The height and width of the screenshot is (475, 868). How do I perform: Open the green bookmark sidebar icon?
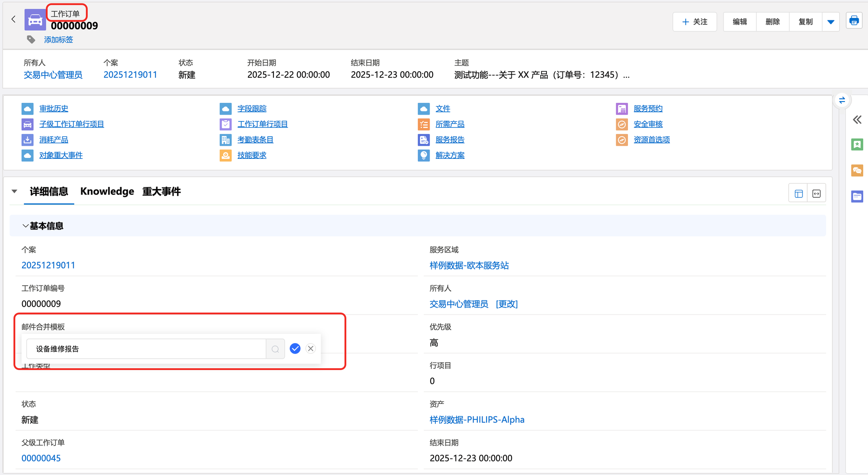coord(857,144)
